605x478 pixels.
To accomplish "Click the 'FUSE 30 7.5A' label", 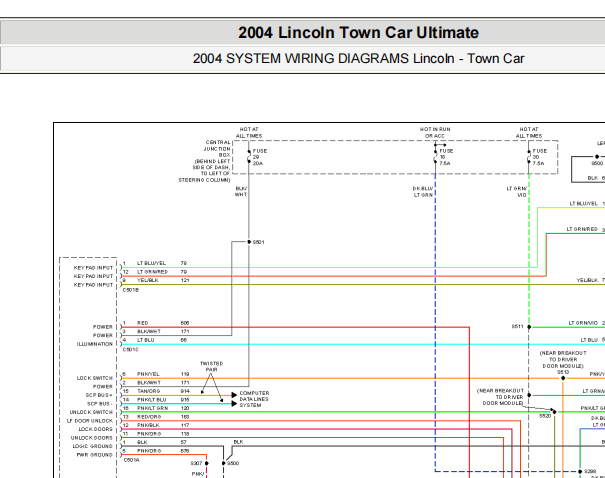I will (x=539, y=157).
